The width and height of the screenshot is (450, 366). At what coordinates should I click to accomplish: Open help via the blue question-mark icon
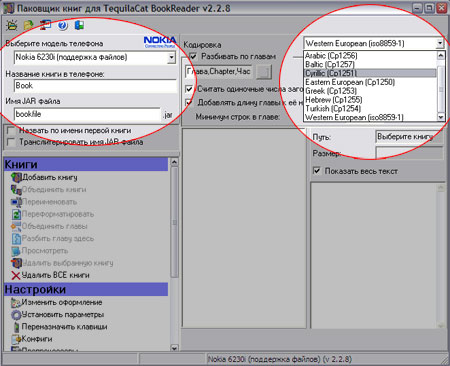tap(62, 25)
